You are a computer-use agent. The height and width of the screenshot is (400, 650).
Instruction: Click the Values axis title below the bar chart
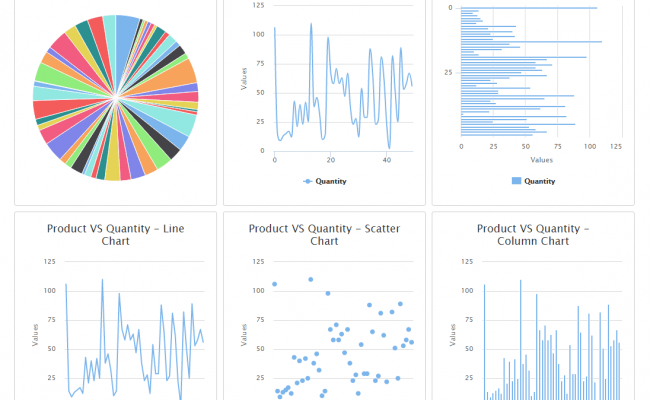pyautogui.click(x=541, y=160)
